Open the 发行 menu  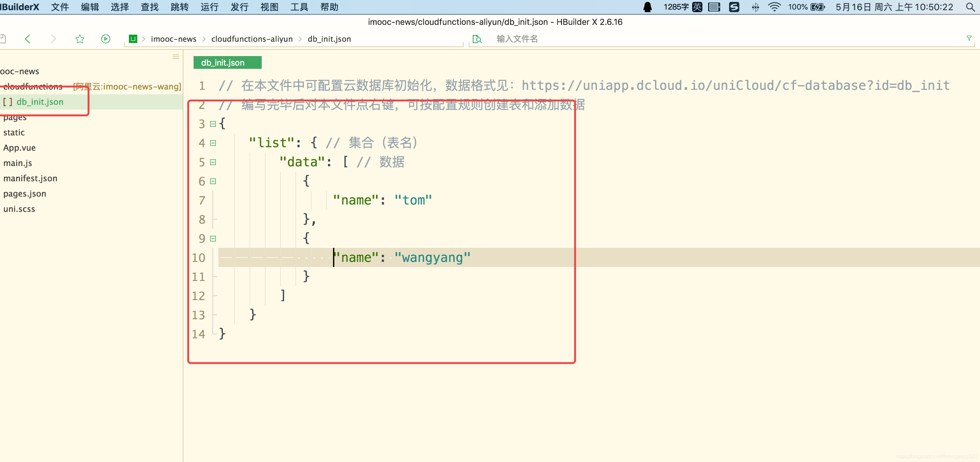click(239, 7)
